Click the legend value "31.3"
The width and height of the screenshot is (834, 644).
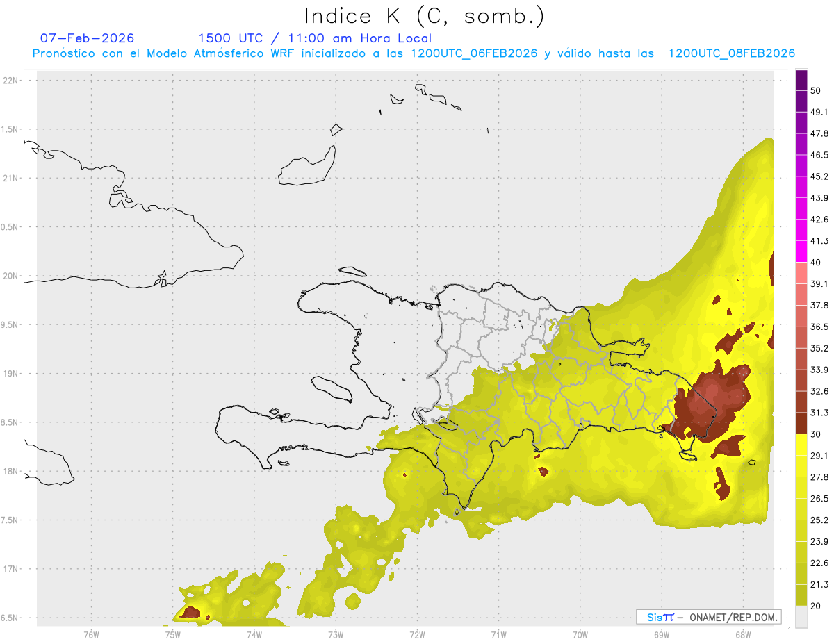[819, 413]
